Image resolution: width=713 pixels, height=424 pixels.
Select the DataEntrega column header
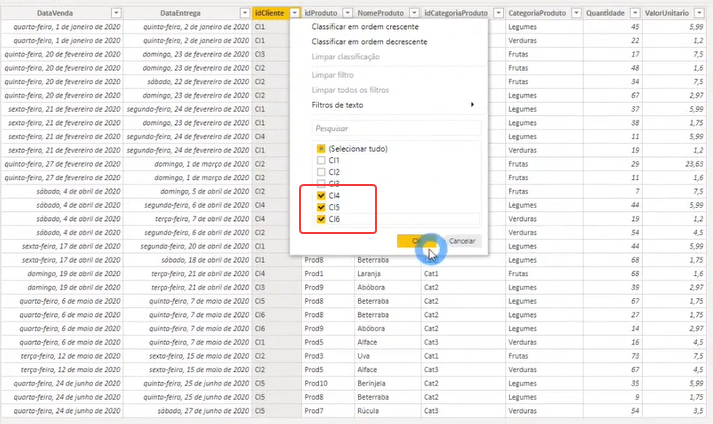[180, 13]
